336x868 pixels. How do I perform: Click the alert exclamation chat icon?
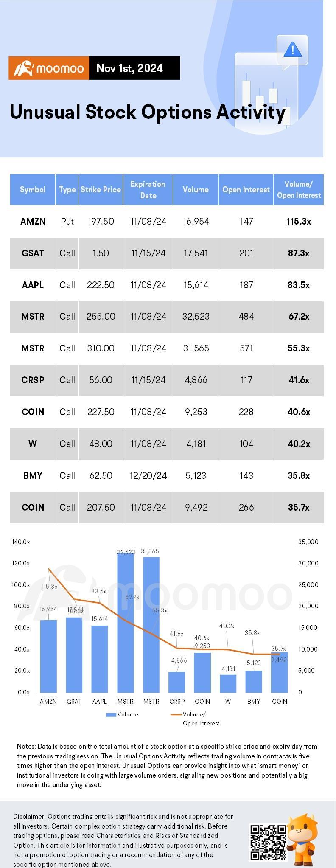(x=292, y=52)
